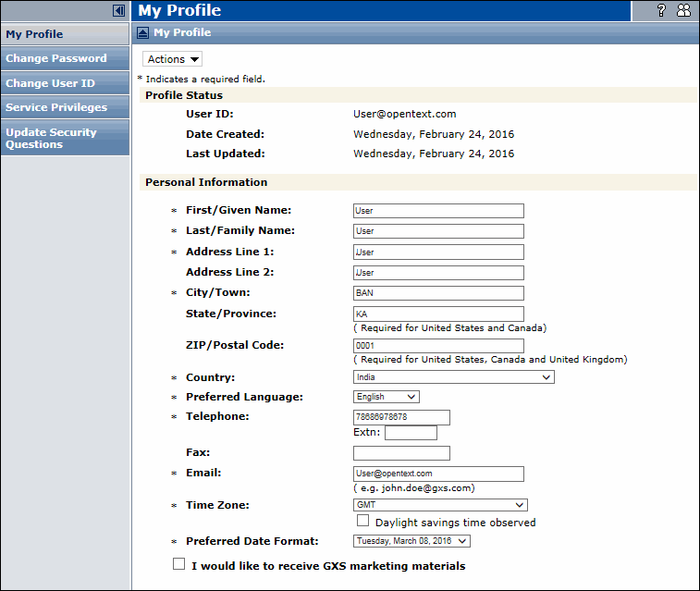
Task: Collapse the left navigation sidebar
Action: click(118, 11)
